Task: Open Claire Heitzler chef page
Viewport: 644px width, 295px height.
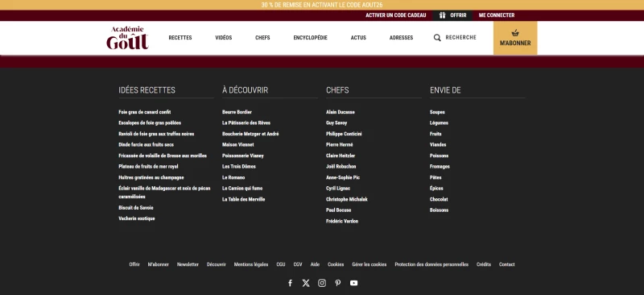Action: pyautogui.click(x=341, y=156)
